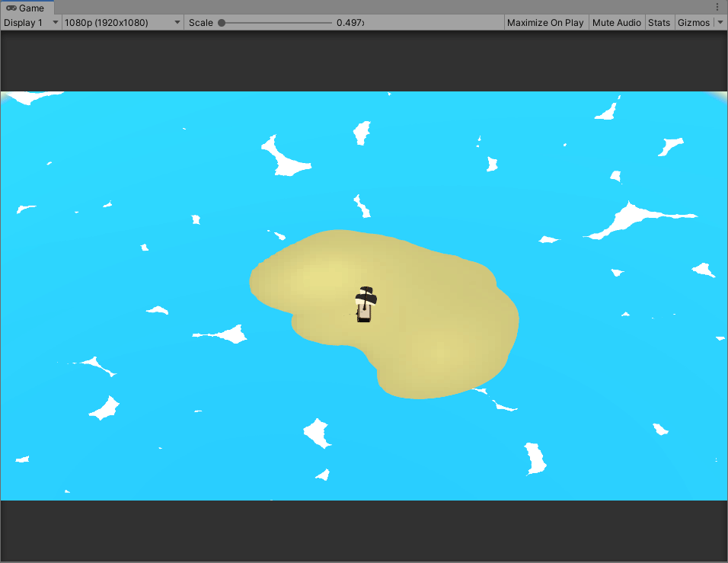The width and height of the screenshot is (728, 563).
Task: Click the Scale value 0.497
Action: [x=350, y=23]
